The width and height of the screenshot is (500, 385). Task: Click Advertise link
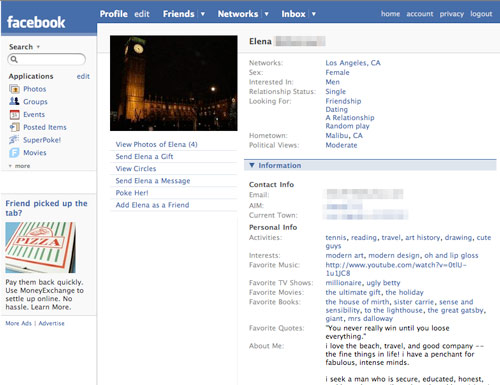(51, 323)
